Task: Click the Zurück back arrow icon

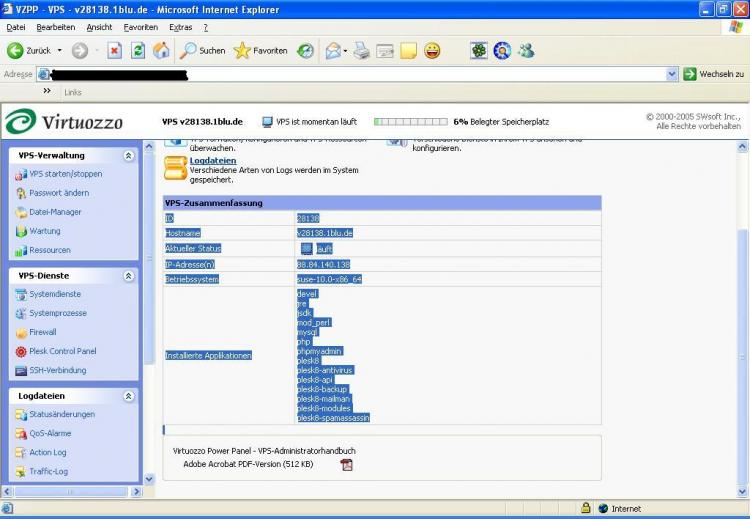Action: pos(15,50)
